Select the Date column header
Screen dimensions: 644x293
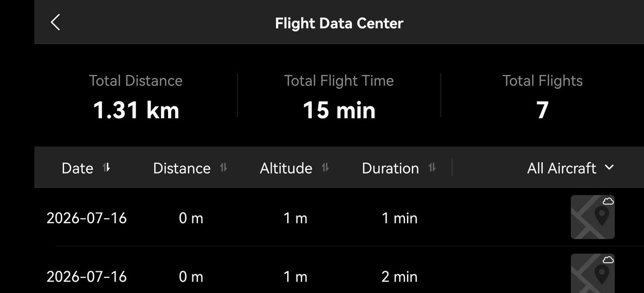tap(78, 168)
